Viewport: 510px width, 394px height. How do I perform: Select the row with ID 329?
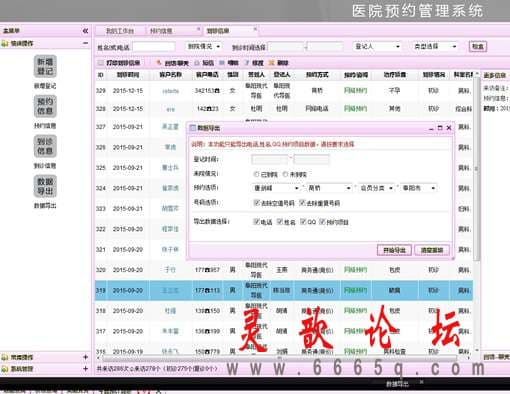(284, 91)
